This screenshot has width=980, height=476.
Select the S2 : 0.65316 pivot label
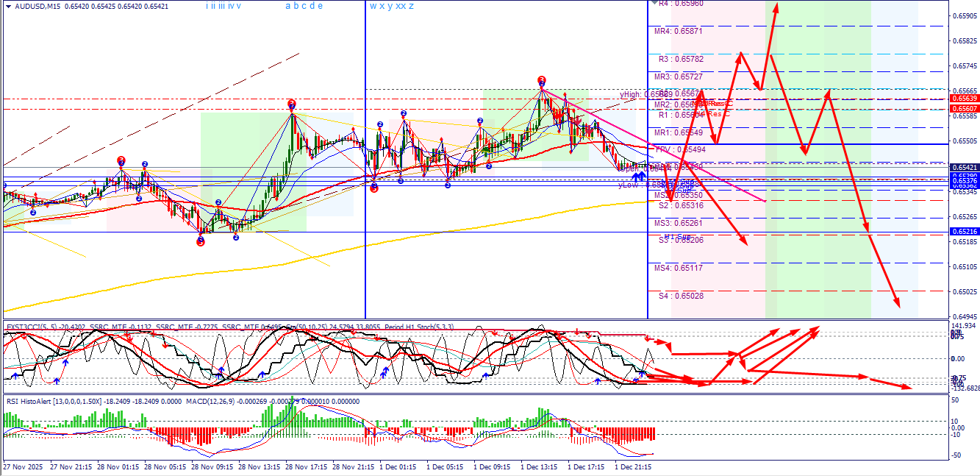coord(680,205)
